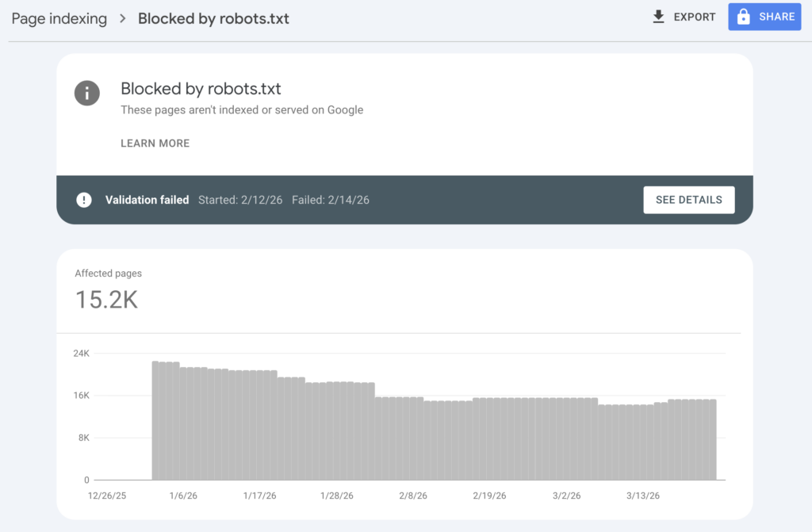812x532 pixels.
Task: Go back to Page indexing breadcrumb
Action: 59,18
